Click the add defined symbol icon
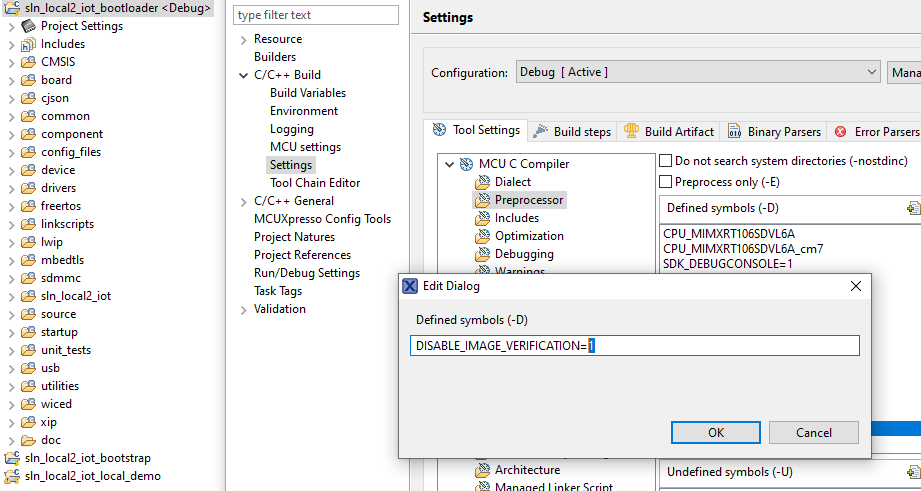This screenshot has width=921, height=491. coord(912,208)
